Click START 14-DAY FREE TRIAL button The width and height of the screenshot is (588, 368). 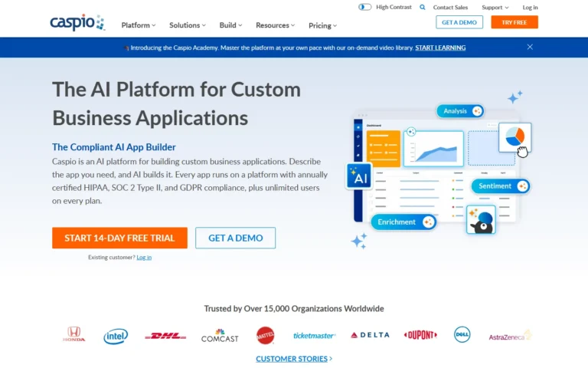click(x=119, y=238)
